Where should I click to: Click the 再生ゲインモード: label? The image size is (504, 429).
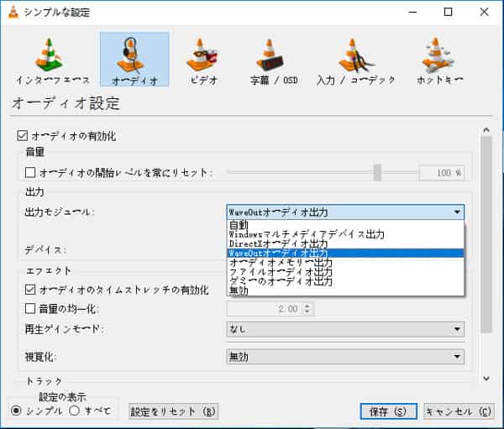[x=64, y=329]
